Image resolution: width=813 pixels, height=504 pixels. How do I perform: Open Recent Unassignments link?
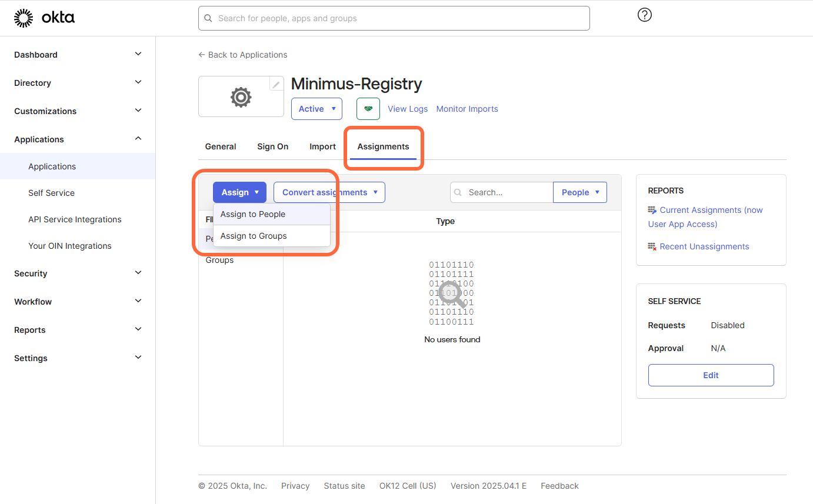[704, 246]
